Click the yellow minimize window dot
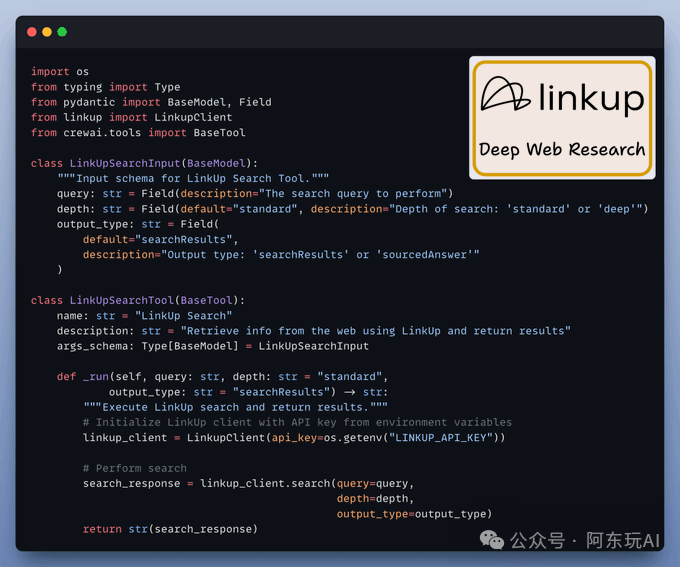Viewport: 680px width, 567px height. point(47,32)
